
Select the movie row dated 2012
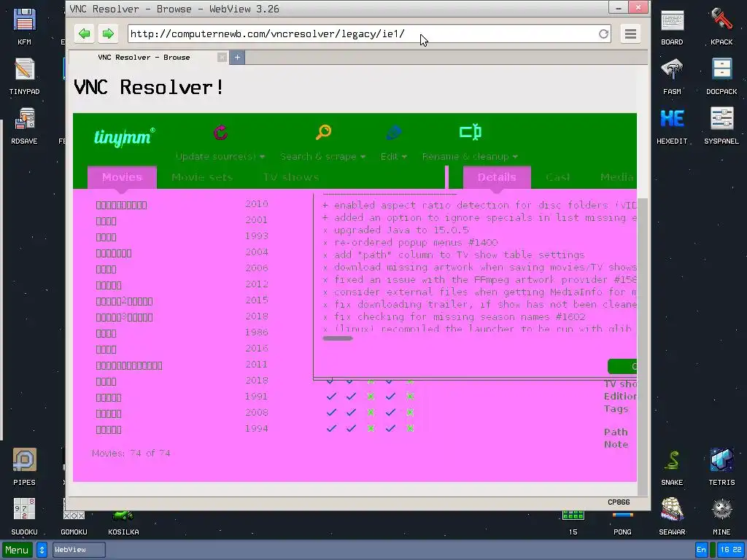(182, 285)
